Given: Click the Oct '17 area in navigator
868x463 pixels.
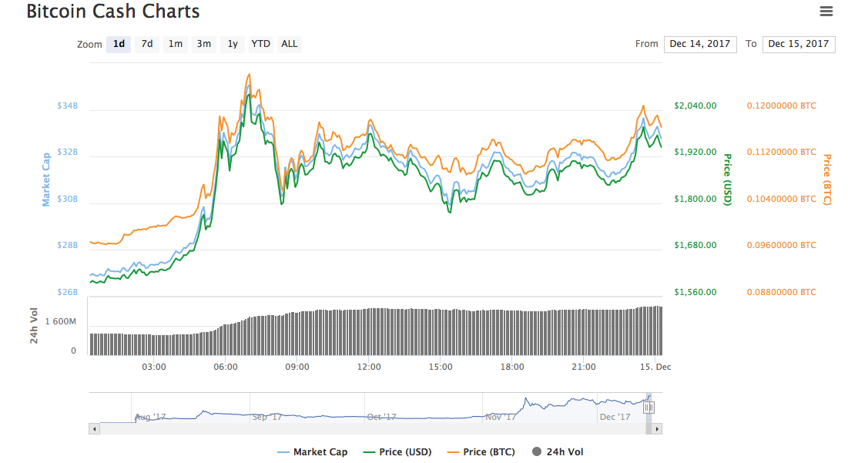Looking at the screenshot, I should coord(381,408).
